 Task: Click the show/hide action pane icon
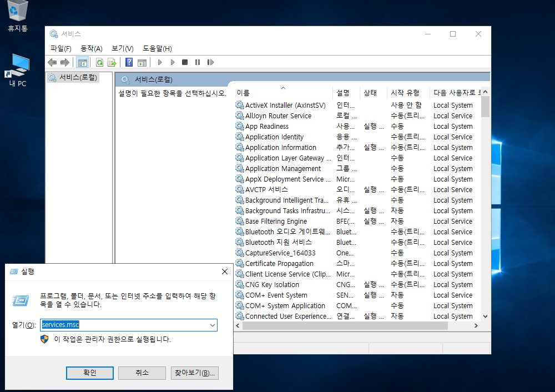142,63
